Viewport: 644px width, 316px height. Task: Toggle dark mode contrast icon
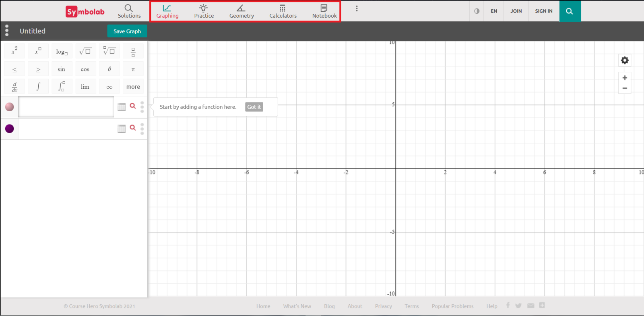click(x=477, y=11)
